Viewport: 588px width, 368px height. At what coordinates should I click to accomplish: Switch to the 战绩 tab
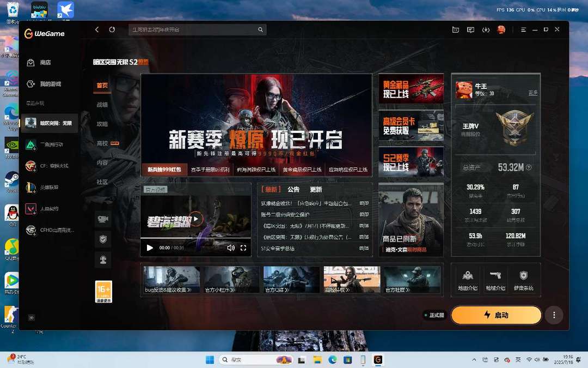102,105
